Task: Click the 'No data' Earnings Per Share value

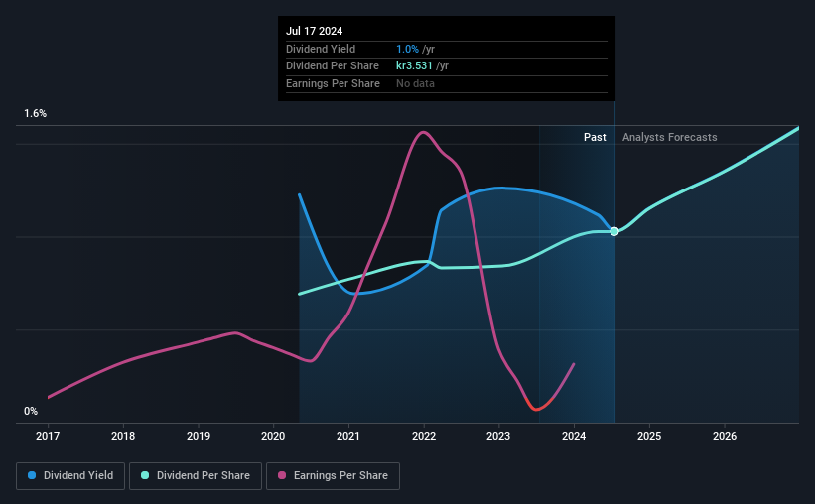Action: click(415, 83)
